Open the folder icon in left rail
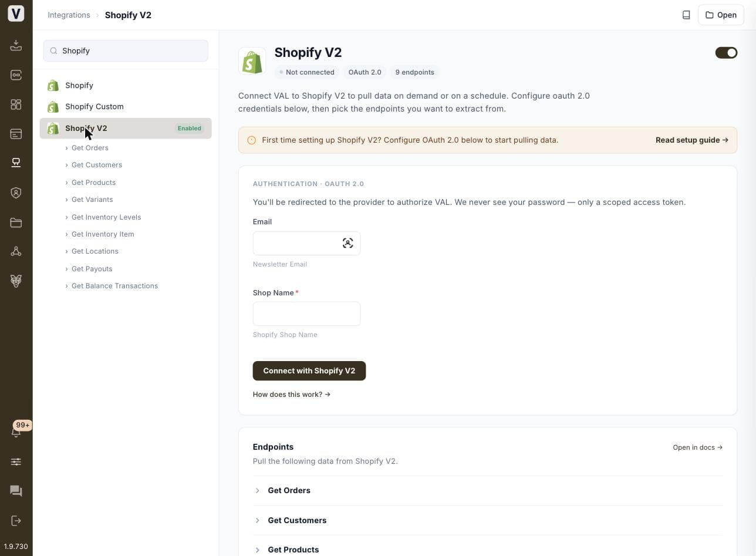Image resolution: width=756 pixels, height=556 pixels. point(16,223)
